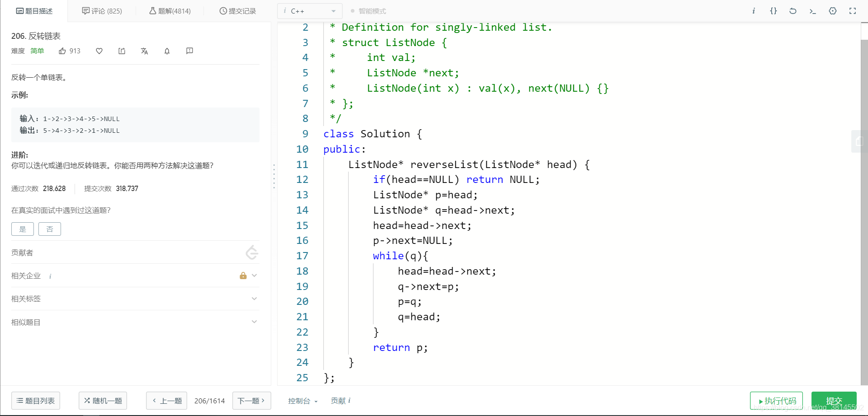Submit solution with 提交 button
The width and height of the screenshot is (868, 416).
pos(834,401)
